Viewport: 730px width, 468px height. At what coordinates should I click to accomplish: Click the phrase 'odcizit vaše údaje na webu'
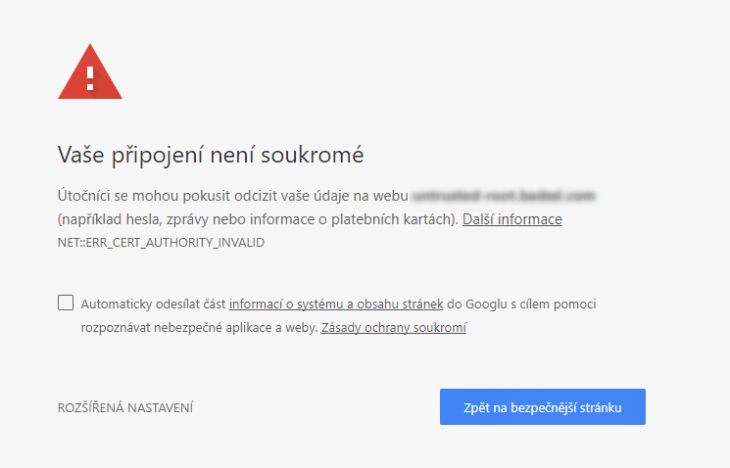pos(321,196)
